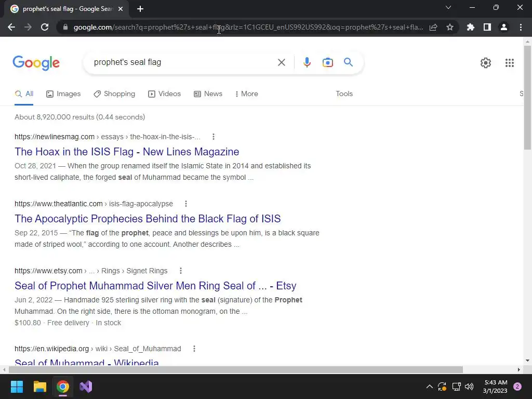The image size is (532, 399).
Task: Switch to Images results
Action: pyautogui.click(x=63, y=94)
